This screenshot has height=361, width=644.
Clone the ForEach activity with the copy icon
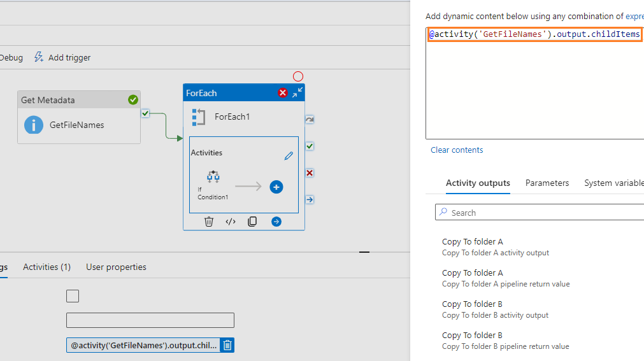tap(252, 222)
